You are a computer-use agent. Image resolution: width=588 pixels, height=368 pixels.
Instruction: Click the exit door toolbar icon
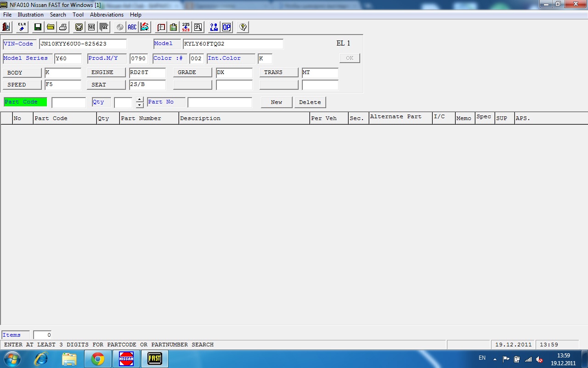coord(6,27)
